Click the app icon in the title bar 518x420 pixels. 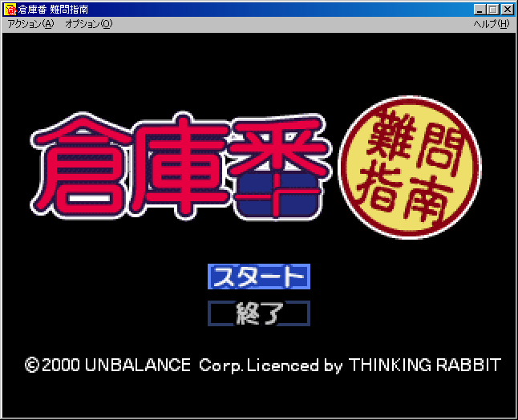tap(10, 10)
